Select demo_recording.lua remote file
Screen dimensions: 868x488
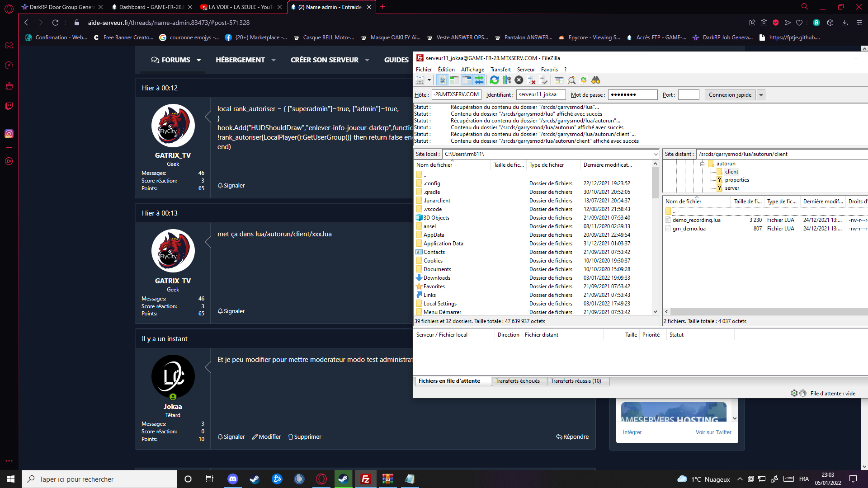tap(696, 220)
